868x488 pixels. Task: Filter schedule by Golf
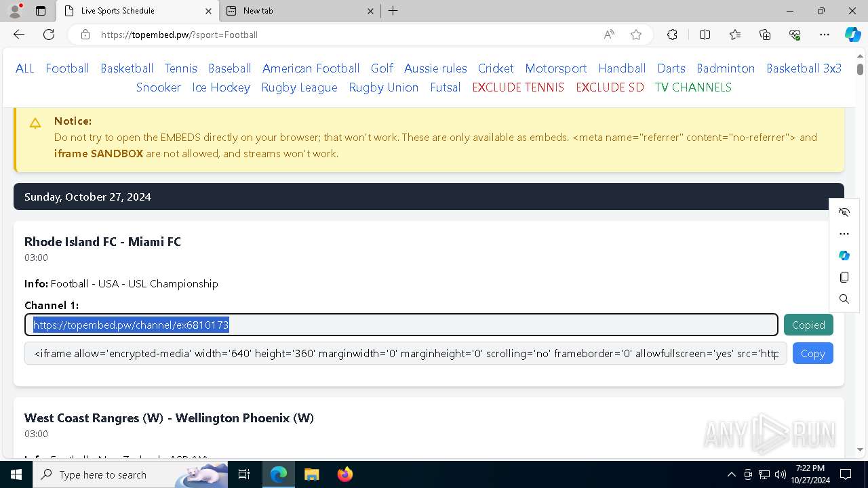[x=382, y=68]
